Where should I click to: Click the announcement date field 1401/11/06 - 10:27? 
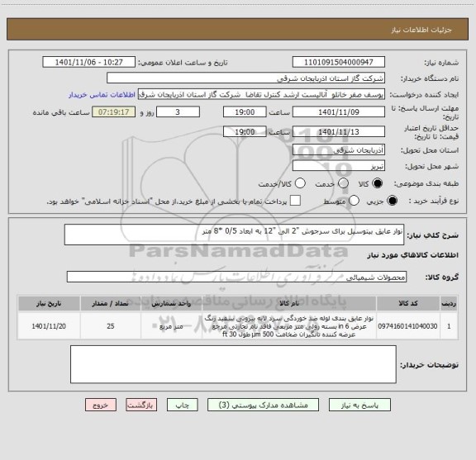point(89,62)
